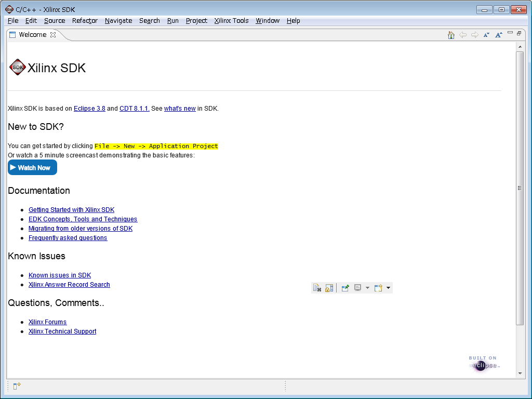Click the Home icon in Welcome toolbar
The image size is (532, 399).
(x=451, y=35)
